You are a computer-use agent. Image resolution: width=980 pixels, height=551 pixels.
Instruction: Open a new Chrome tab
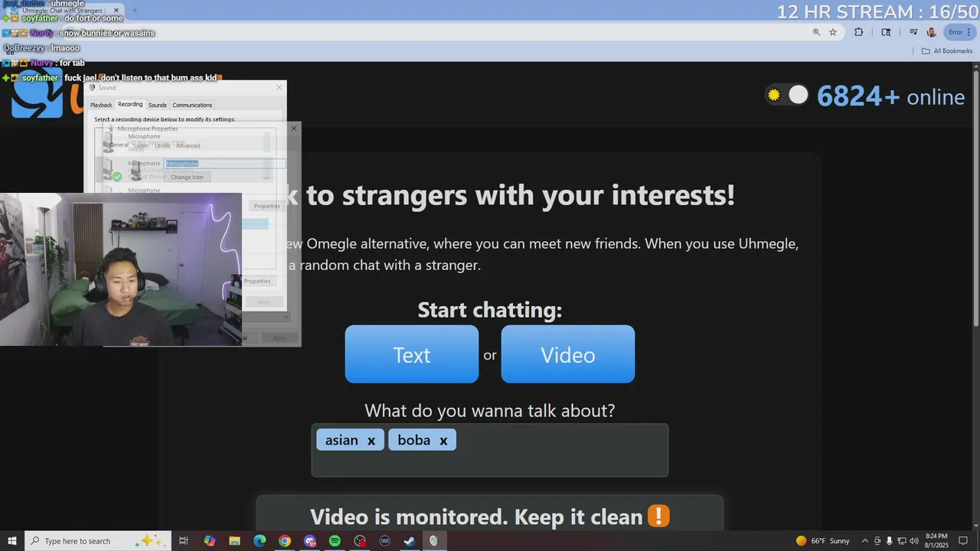point(135,10)
